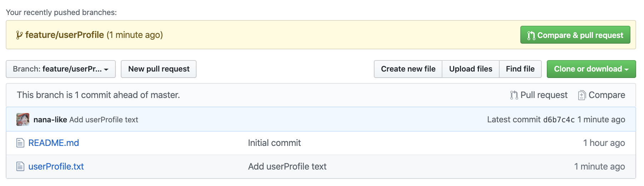Click the pull request icon next to Pull request
This screenshot has width=644, height=186.
pos(514,95)
